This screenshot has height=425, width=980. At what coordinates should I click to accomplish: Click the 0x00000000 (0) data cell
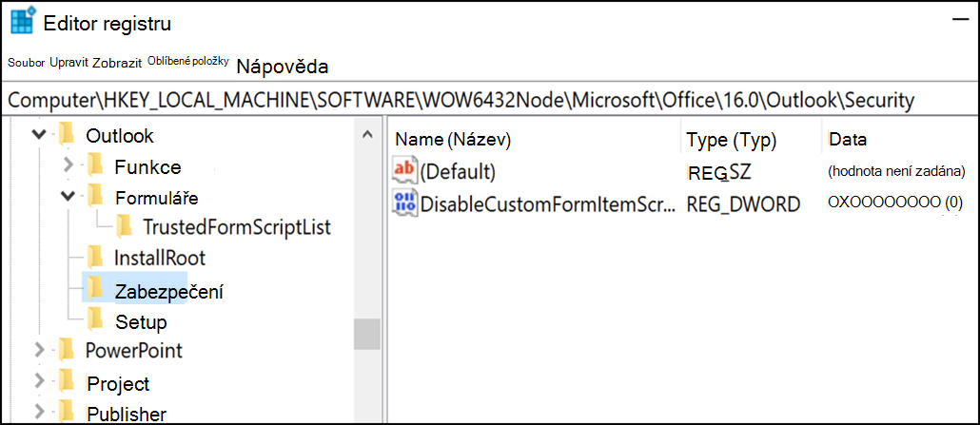pyautogui.click(x=895, y=203)
